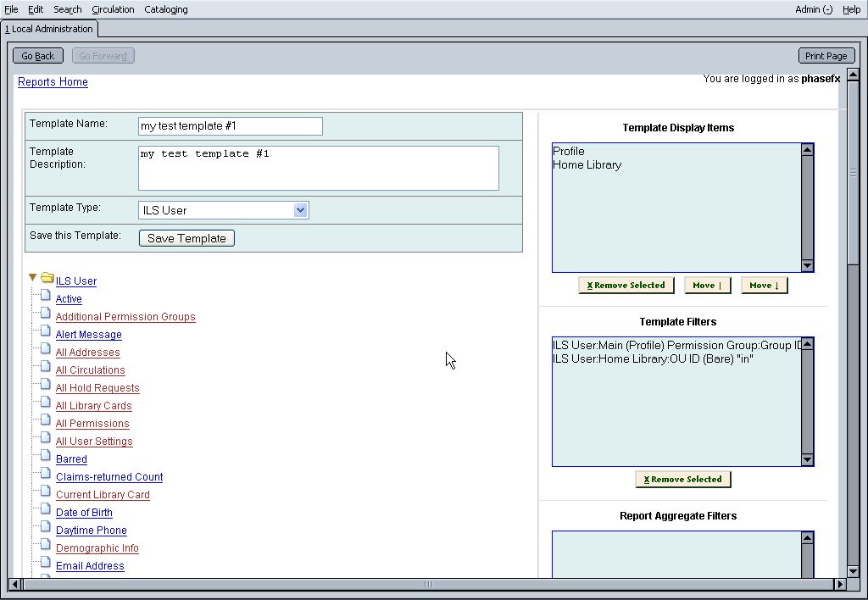The height and width of the screenshot is (600, 868).
Task: Open the Template Type dropdown
Action: pyautogui.click(x=300, y=210)
